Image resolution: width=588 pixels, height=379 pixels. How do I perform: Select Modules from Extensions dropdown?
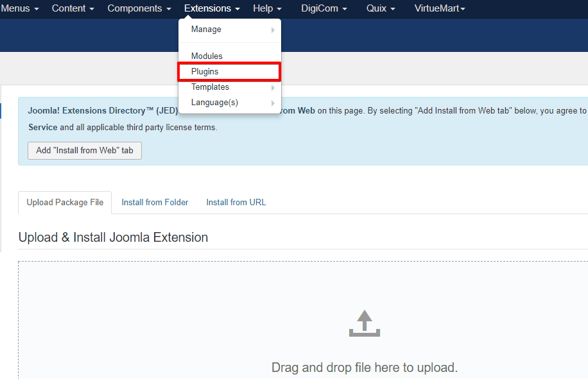pyautogui.click(x=207, y=56)
